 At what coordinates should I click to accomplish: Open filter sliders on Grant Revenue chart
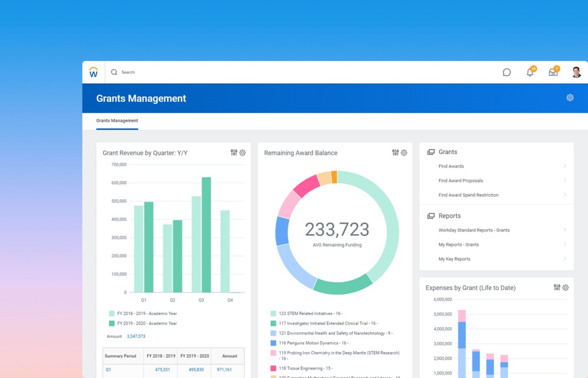(x=234, y=153)
